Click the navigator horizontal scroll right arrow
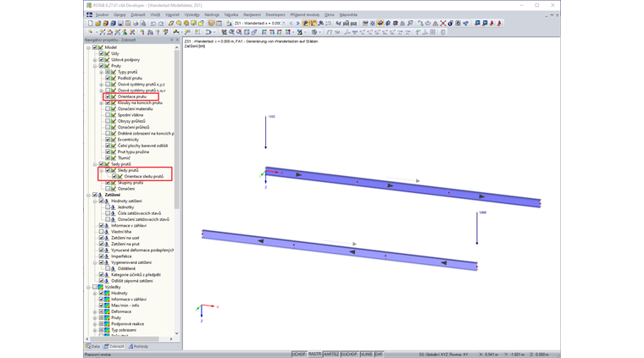The image size is (644, 358). pos(171,339)
